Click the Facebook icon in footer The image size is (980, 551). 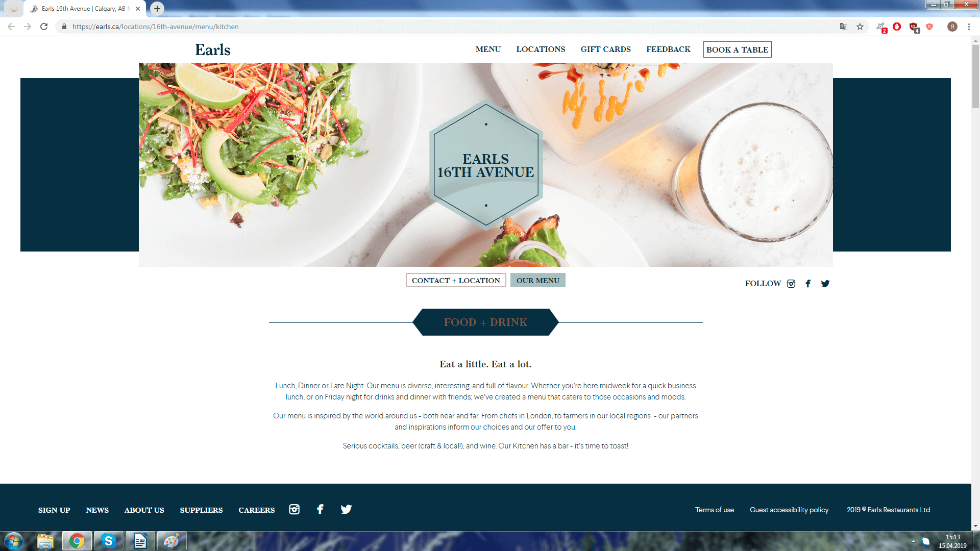[320, 509]
